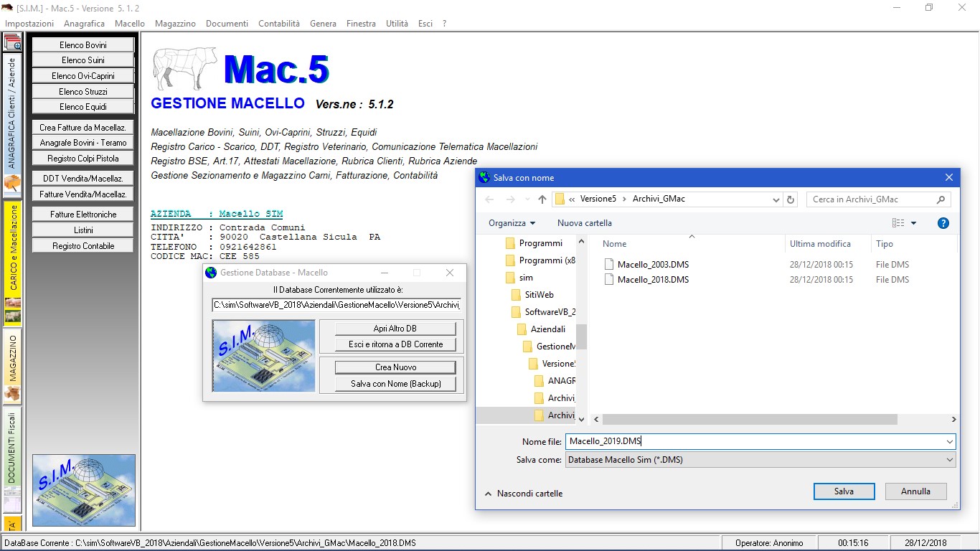Expand the address bar path history dropdown

(776, 199)
